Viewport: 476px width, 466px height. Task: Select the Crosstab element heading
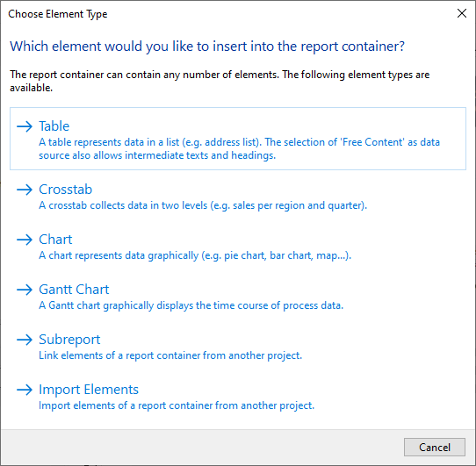coord(66,190)
